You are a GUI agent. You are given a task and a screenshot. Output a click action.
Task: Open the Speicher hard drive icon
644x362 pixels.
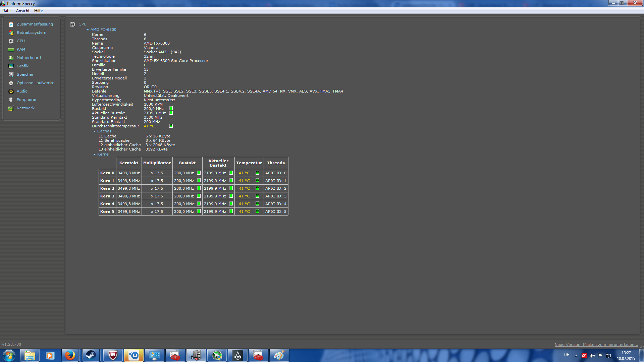pyautogui.click(x=11, y=74)
